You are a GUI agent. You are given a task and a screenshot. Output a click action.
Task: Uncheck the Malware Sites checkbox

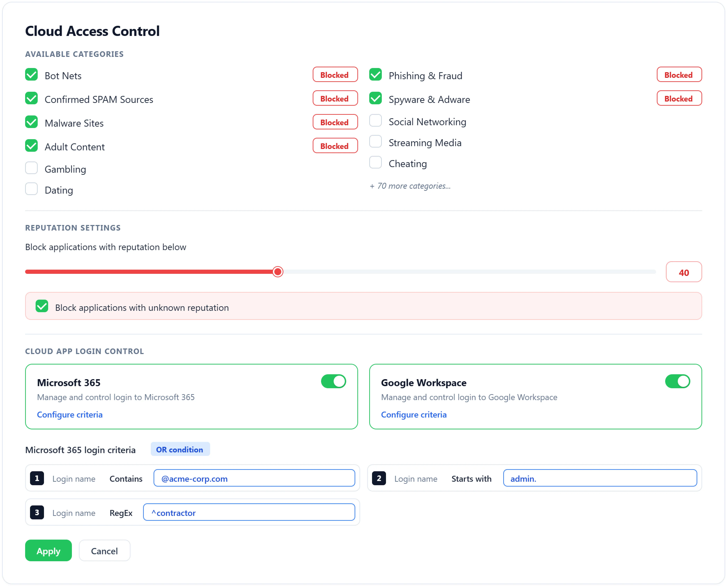(31, 122)
